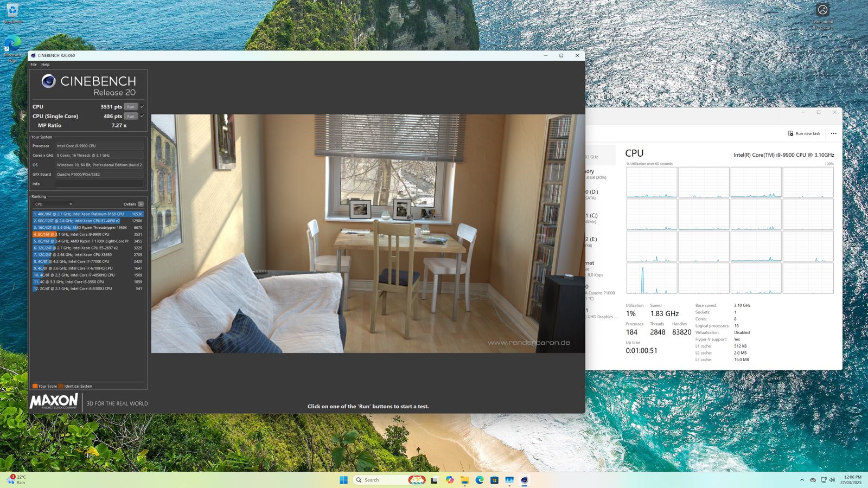Click Learn about this picture desktop icon
The image size is (868, 488).
822,16
